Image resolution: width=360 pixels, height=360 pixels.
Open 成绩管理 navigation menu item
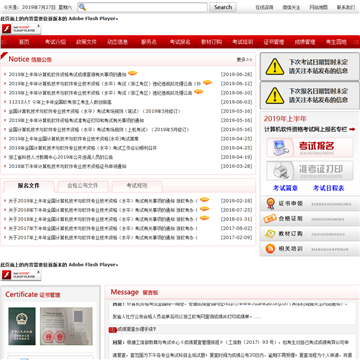(305, 42)
